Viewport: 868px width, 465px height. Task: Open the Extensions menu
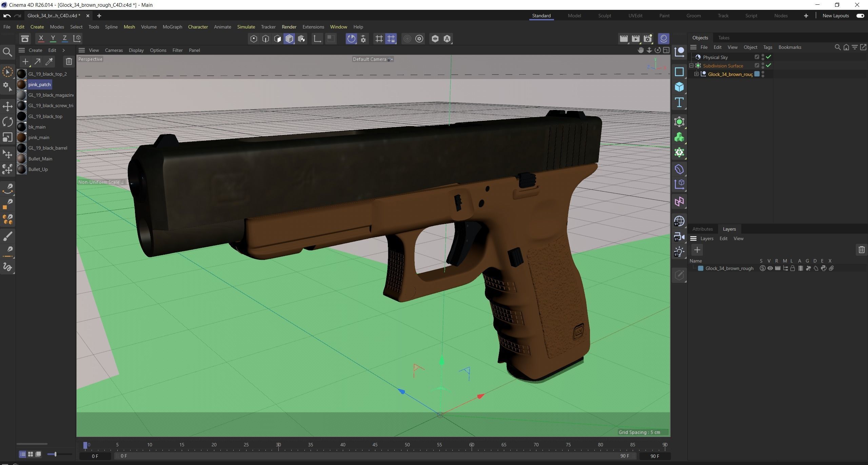[313, 27]
